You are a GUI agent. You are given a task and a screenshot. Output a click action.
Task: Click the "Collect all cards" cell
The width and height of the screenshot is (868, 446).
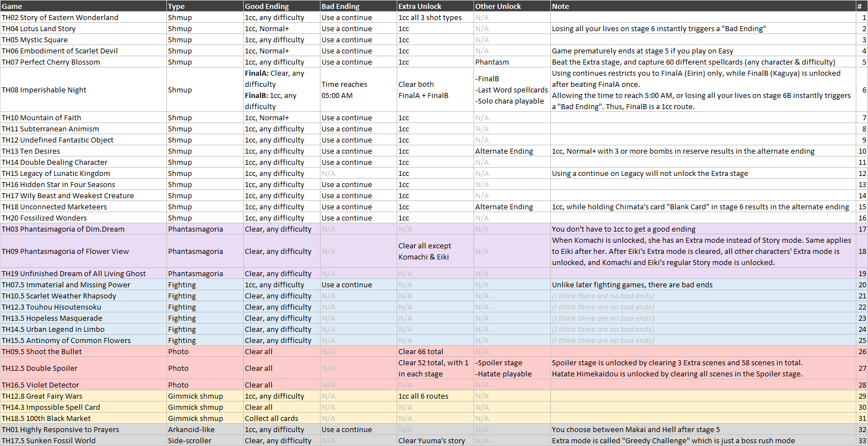point(282,418)
